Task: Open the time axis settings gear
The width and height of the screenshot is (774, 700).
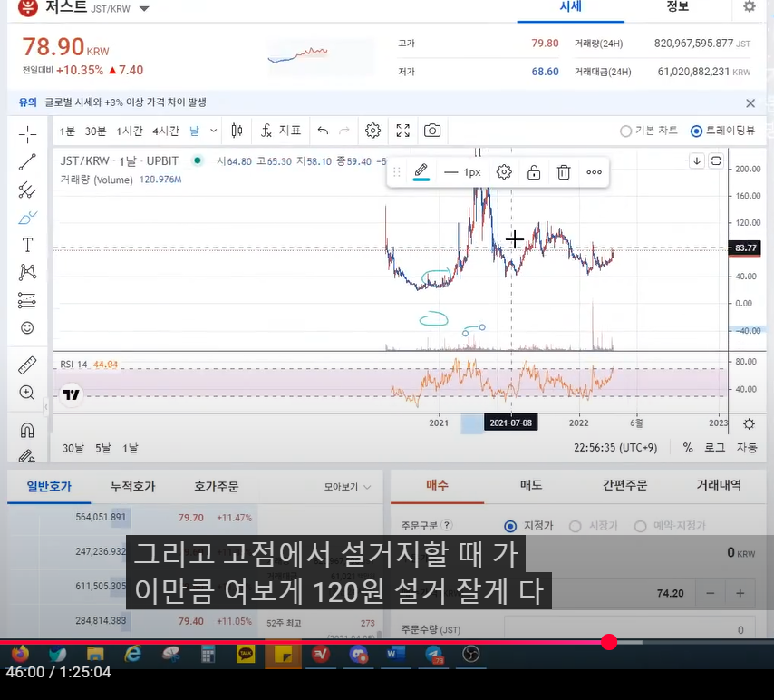Action: click(x=749, y=423)
